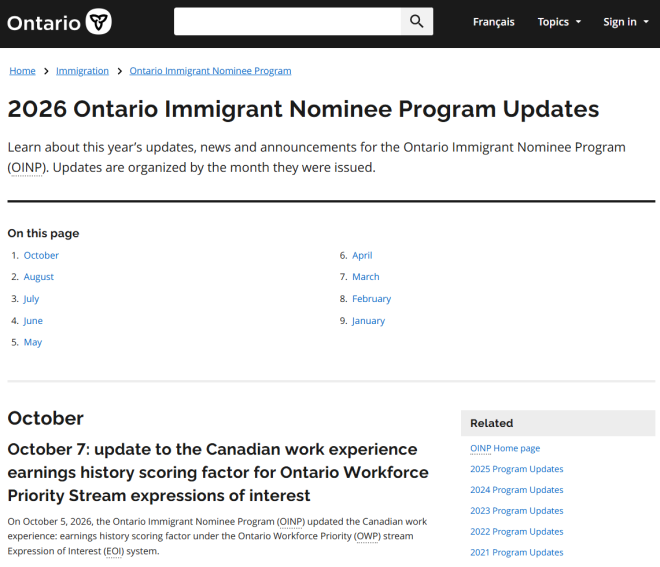Image resolution: width=660 pixels, height=567 pixels.
Task: Open 2022 Program Updates link
Action: (516, 532)
